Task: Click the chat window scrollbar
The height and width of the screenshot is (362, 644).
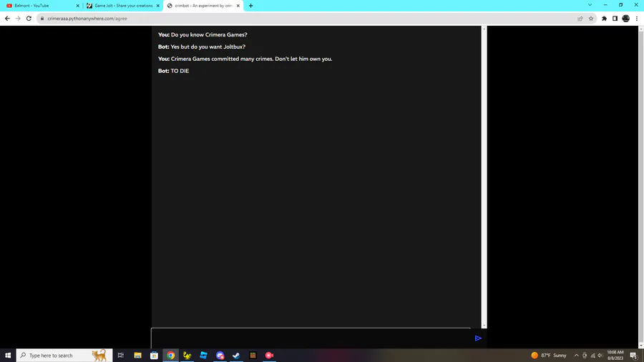Action: coord(484,177)
